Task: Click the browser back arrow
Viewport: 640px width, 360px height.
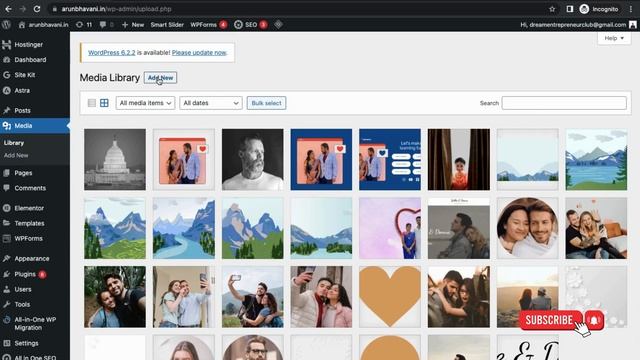Action: [x=8, y=9]
